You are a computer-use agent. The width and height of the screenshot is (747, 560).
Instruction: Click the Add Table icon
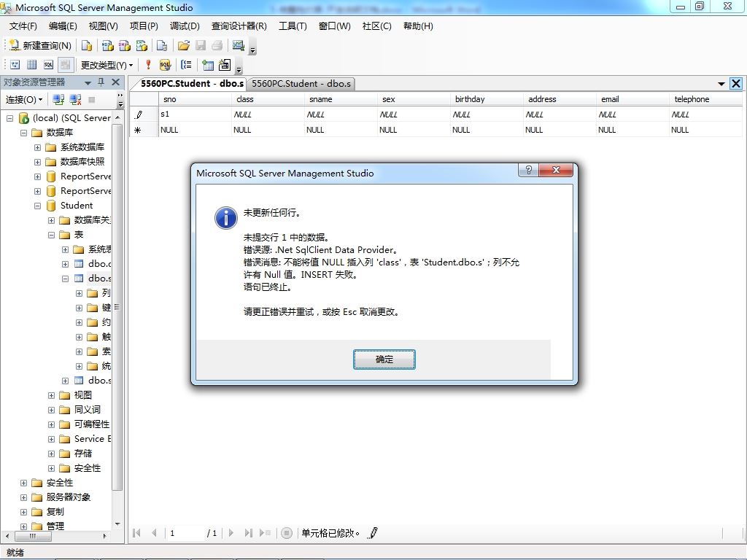click(x=208, y=64)
